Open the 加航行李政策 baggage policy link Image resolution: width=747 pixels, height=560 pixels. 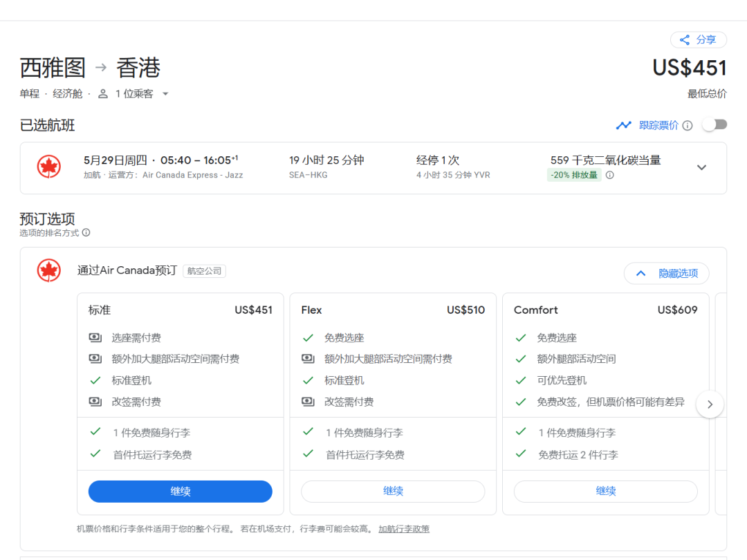point(404,529)
